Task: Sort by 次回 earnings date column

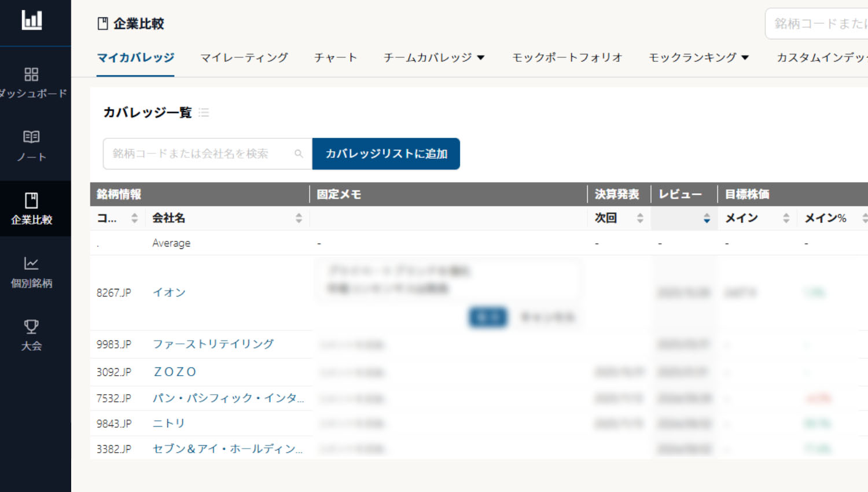Action: tap(640, 218)
